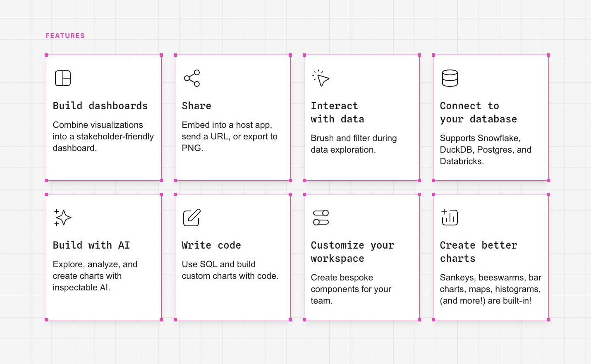Click 'Brush and filter during data exploration' text
The width and height of the screenshot is (591, 364).
point(354,144)
